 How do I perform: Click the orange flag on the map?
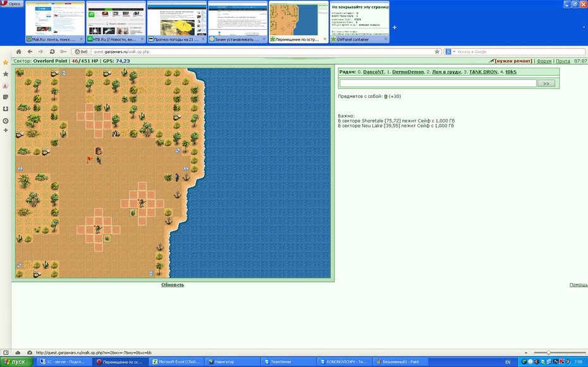[x=90, y=159]
